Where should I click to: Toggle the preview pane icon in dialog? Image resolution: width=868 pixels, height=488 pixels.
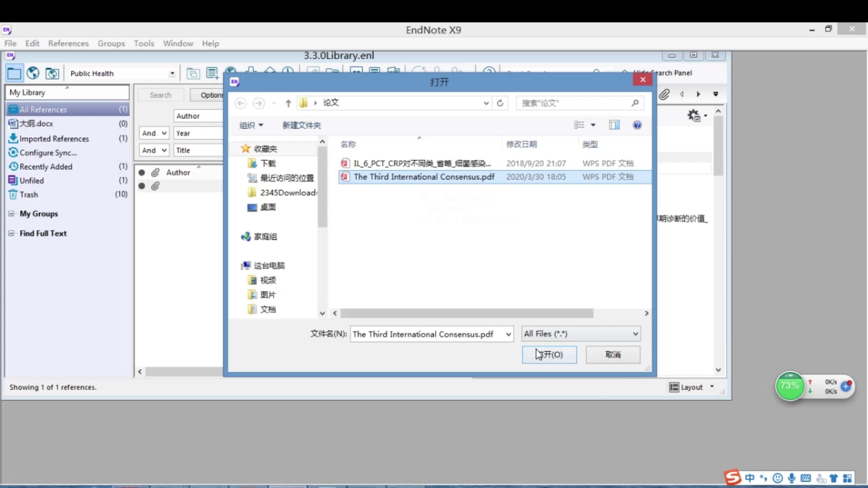coord(614,125)
